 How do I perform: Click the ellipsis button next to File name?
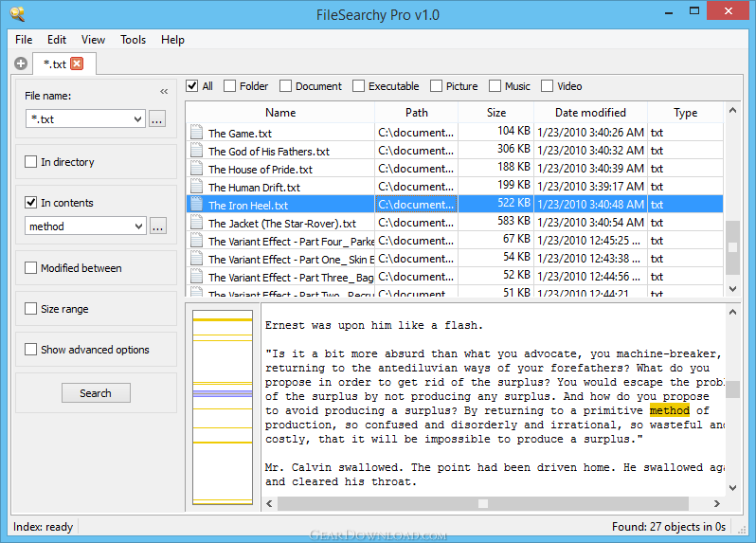click(156, 119)
